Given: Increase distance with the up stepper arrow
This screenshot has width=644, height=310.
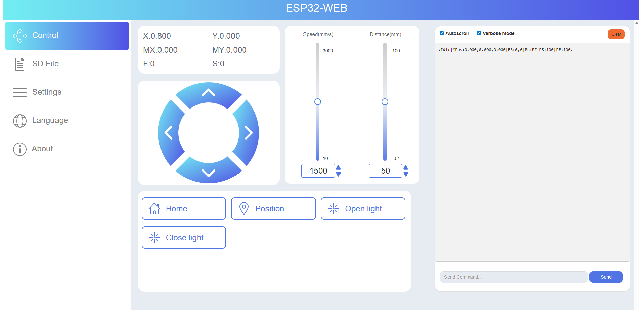Looking at the screenshot, I should [x=406, y=167].
